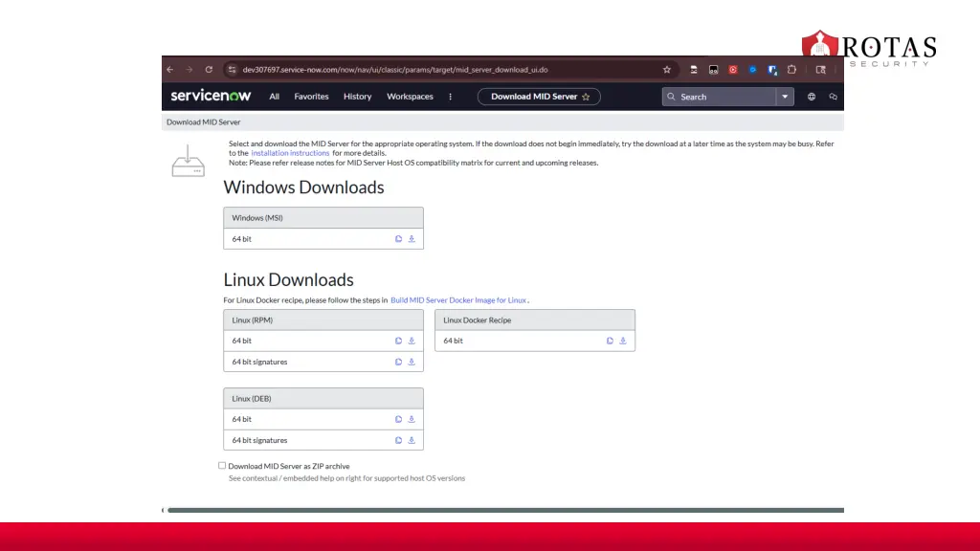The image size is (980, 551).
Task: Click into the global Search field
Action: pyautogui.click(x=720, y=97)
